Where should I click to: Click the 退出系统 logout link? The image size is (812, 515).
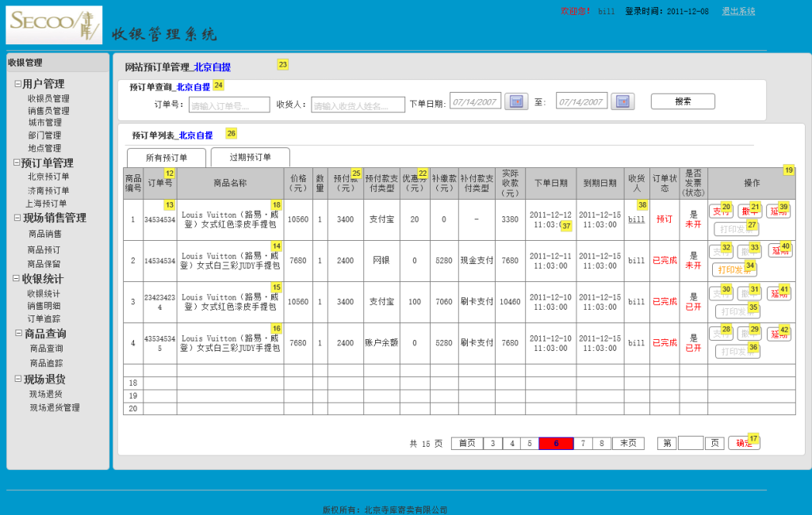(x=737, y=12)
